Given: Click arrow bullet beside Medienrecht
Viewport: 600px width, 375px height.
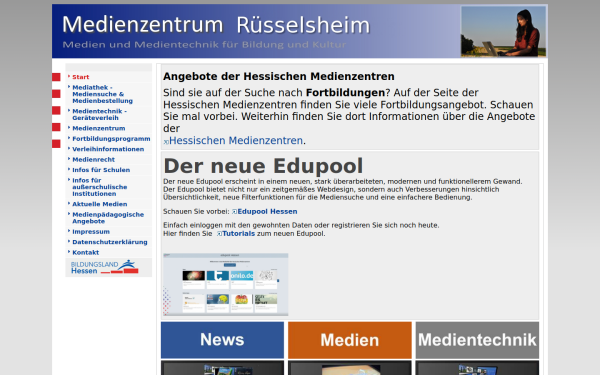Looking at the screenshot, I should 69,159.
